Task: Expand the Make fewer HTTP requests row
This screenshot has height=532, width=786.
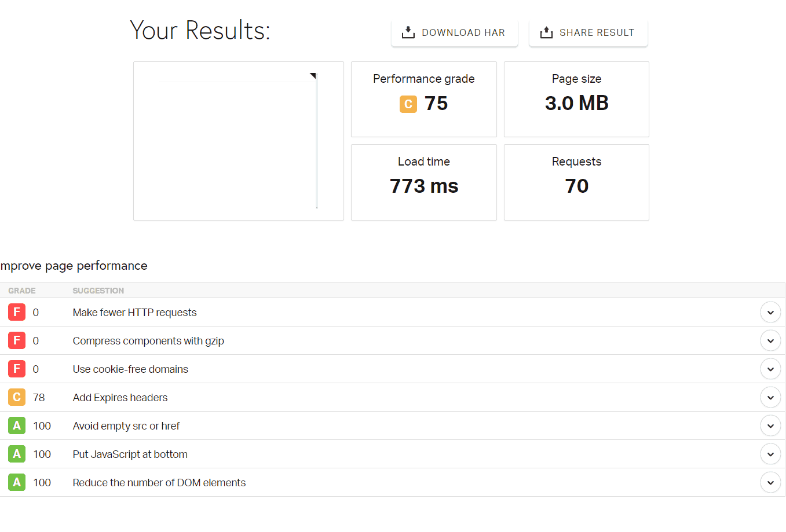Action: [770, 312]
